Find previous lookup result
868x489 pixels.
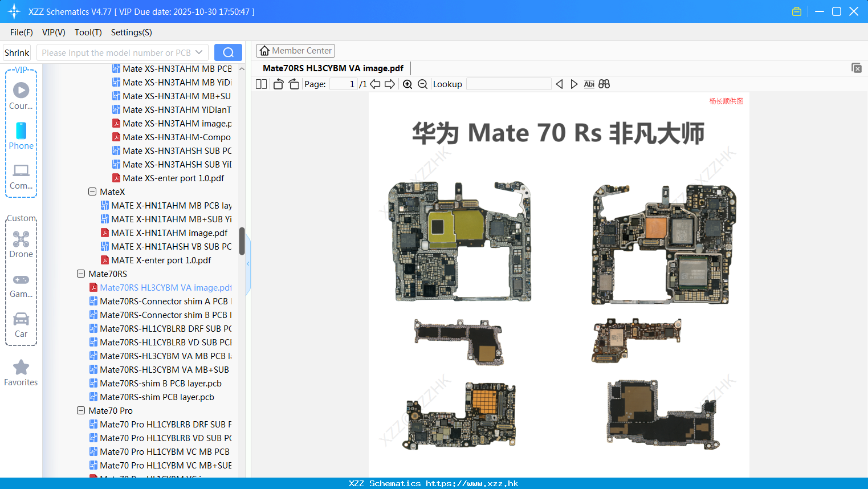tap(559, 84)
